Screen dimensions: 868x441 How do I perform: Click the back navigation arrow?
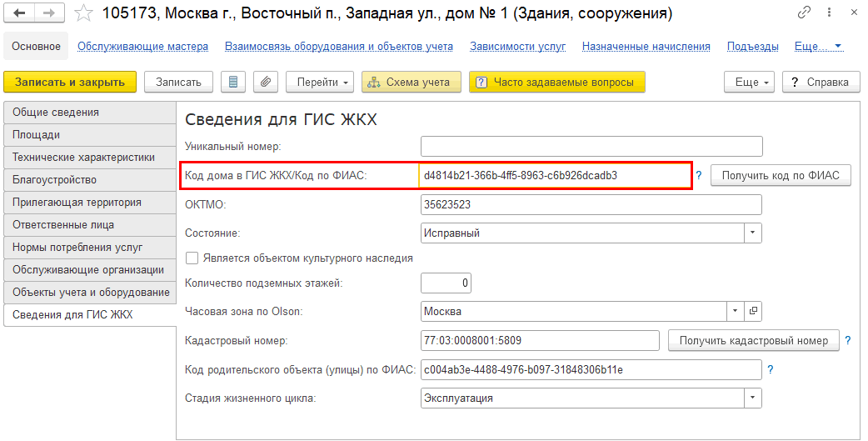point(19,13)
